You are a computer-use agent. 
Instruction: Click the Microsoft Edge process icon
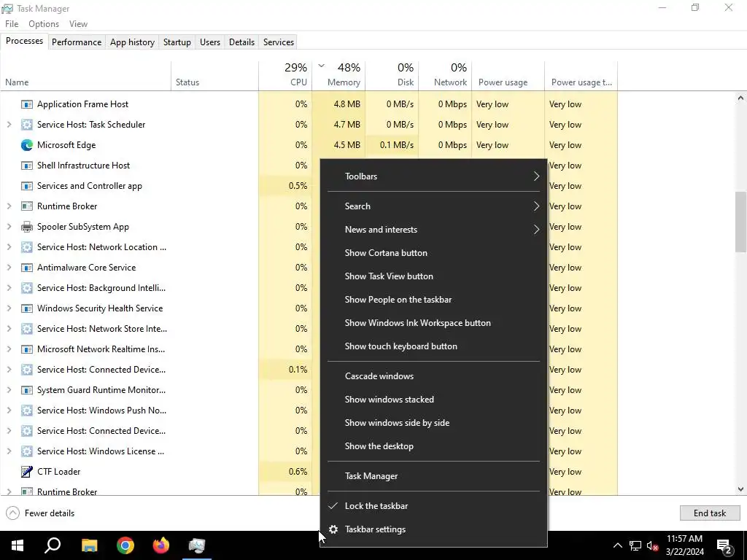point(27,145)
